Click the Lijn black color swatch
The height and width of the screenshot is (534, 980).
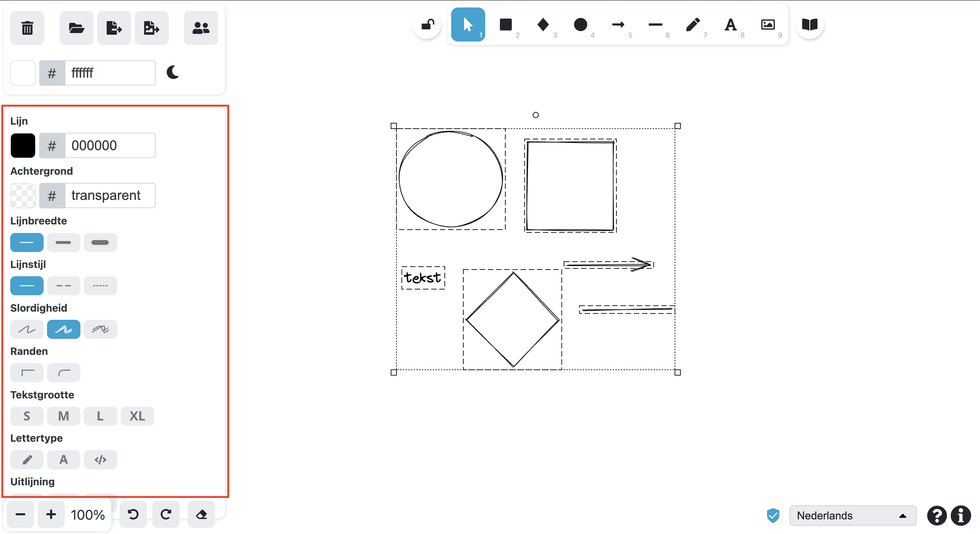click(23, 145)
